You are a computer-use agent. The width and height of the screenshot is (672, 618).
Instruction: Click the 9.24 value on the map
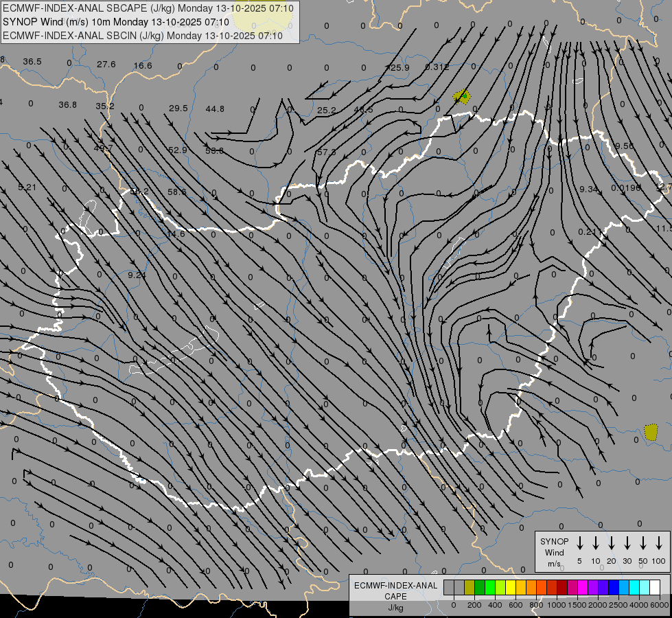click(137, 275)
